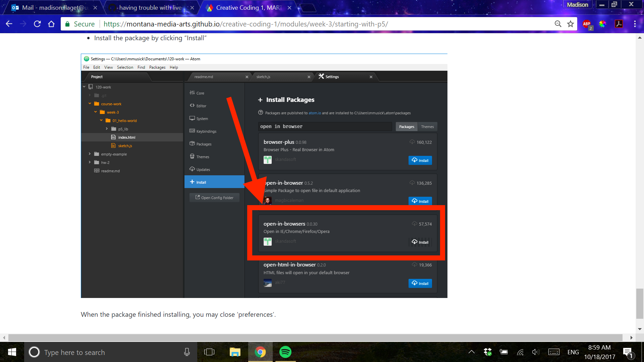Reload the current page

37,24
